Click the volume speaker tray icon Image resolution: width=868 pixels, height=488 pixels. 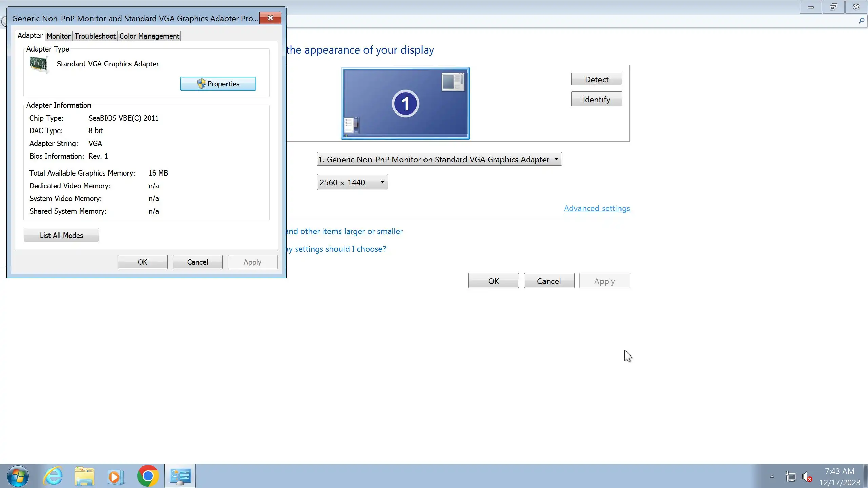[x=807, y=477]
